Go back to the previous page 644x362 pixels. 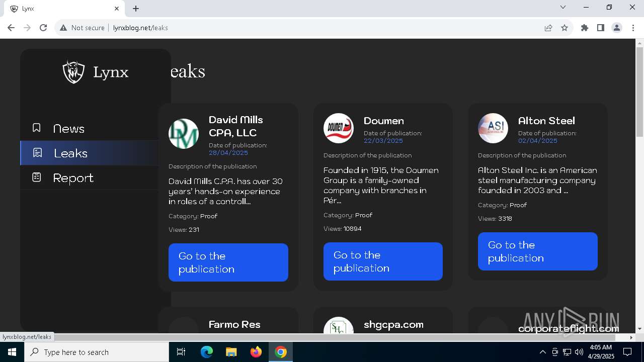(x=11, y=28)
